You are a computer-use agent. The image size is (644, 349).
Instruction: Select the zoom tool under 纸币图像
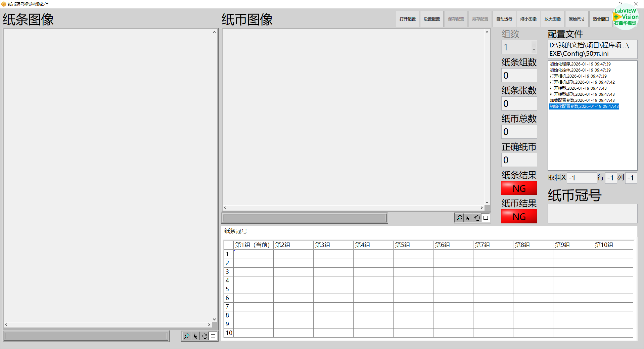point(459,218)
